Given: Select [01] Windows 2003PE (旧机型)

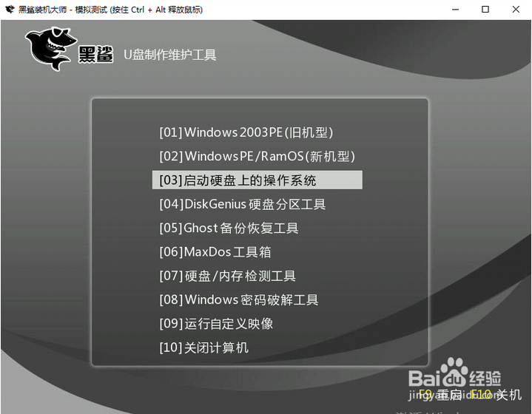Looking at the screenshot, I should point(246,132).
